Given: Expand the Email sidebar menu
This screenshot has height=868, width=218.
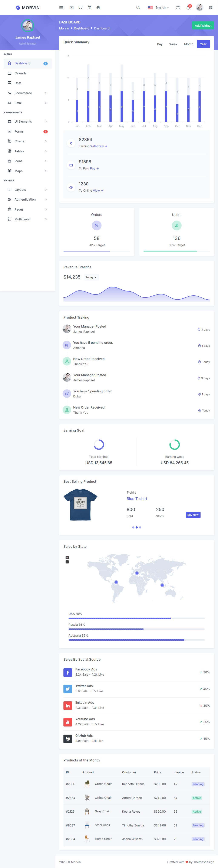Looking at the screenshot, I should pyautogui.click(x=28, y=103).
